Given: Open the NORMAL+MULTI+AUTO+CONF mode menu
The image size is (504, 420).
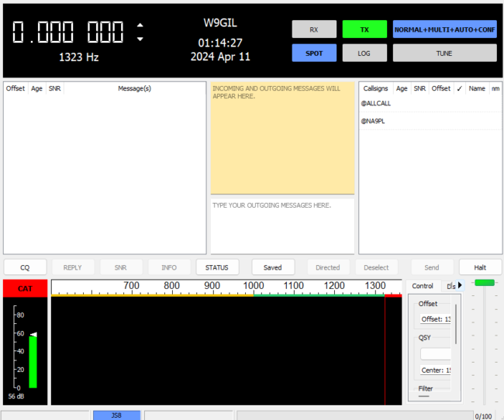Looking at the screenshot, I should point(444,29).
